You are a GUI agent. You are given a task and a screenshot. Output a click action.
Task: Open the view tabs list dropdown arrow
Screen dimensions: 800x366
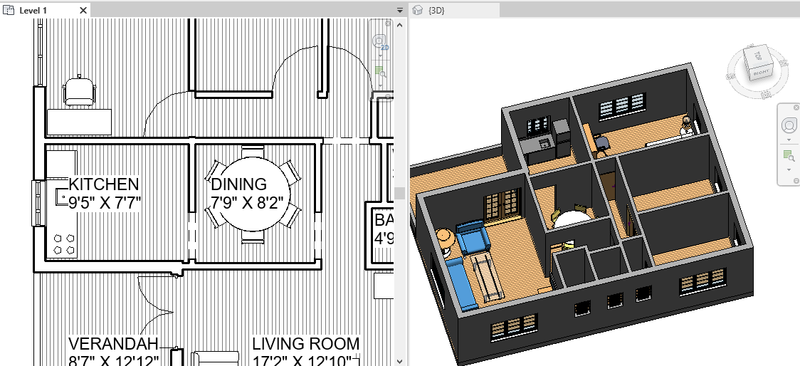pos(400,10)
